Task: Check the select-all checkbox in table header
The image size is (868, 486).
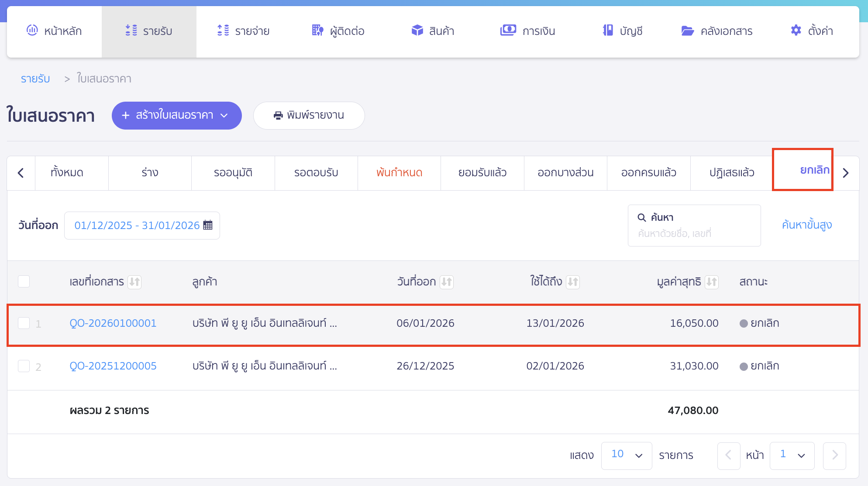Action: tap(24, 281)
